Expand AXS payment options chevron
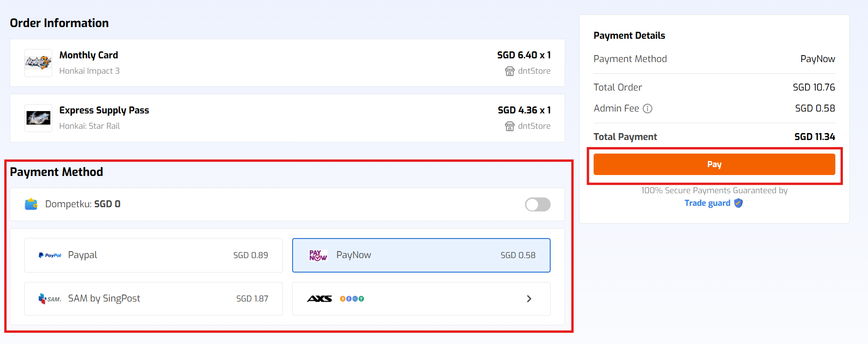868x344 pixels. tap(529, 299)
